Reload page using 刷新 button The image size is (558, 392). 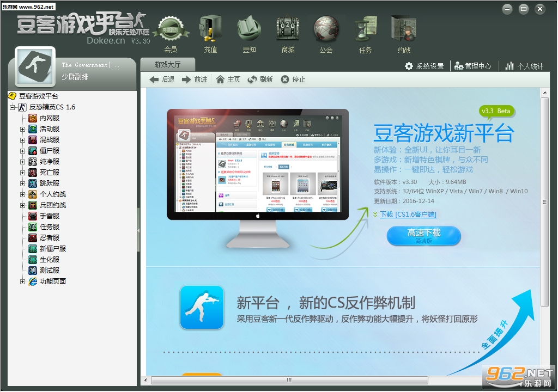coord(260,79)
